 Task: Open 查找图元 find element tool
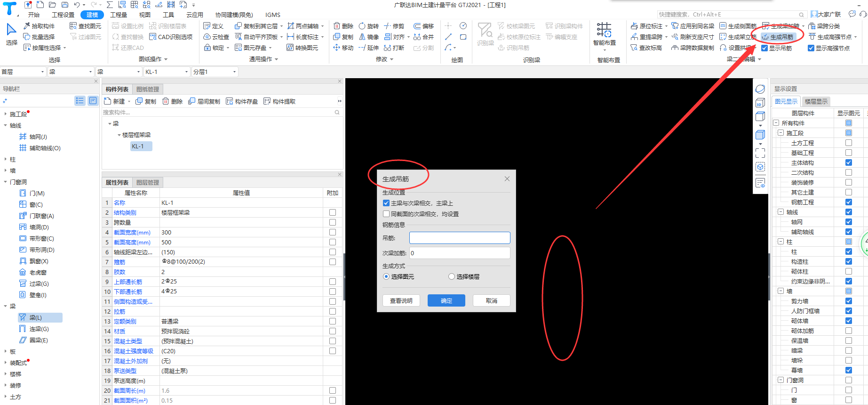pyautogui.click(x=86, y=26)
